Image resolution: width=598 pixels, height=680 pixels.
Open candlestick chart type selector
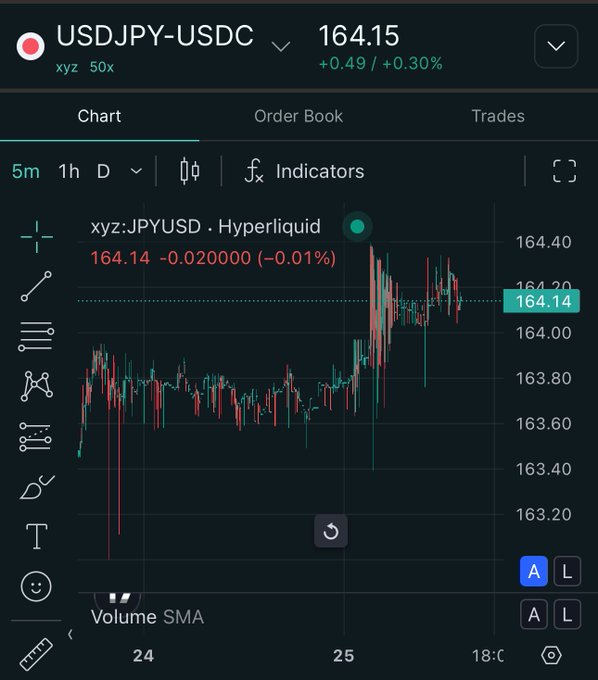pyautogui.click(x=190, y=171)
